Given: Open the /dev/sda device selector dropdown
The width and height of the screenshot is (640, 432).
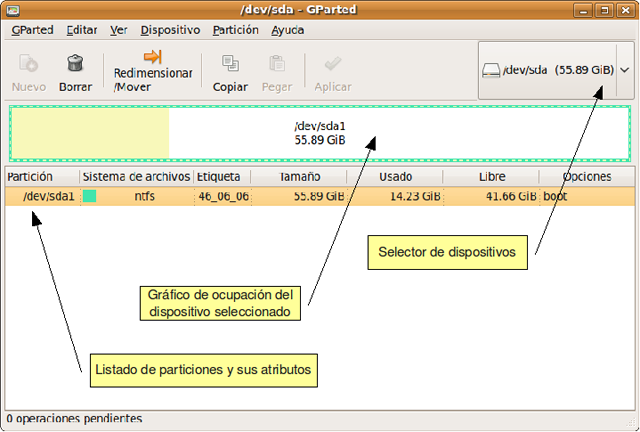Looking at the screenshot, I should point(548,71).
